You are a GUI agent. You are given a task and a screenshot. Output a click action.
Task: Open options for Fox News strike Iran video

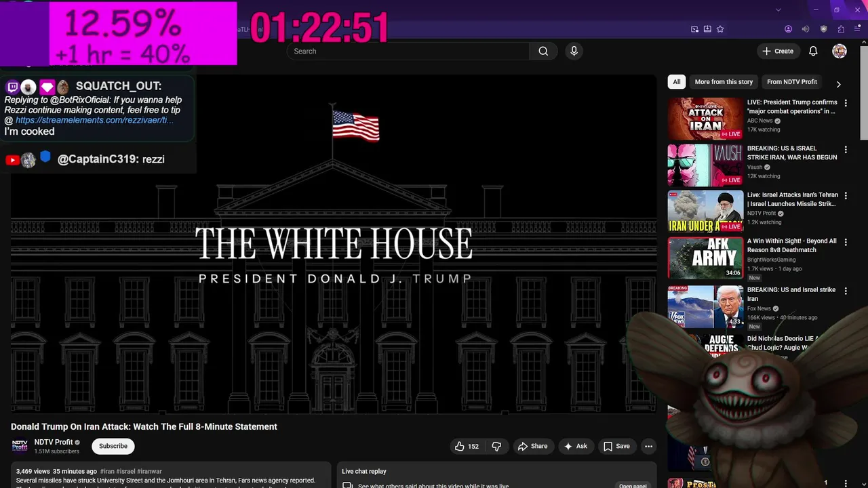pos(846,291)
